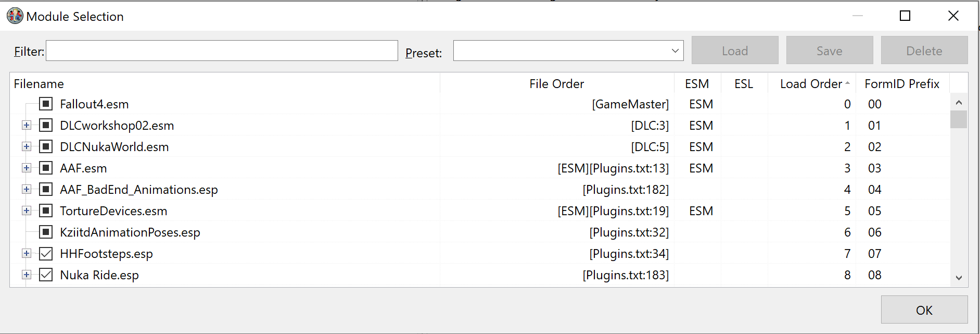Click into the Filter text field
Viewport: 980px width, 334px height.
pos(222,51)
